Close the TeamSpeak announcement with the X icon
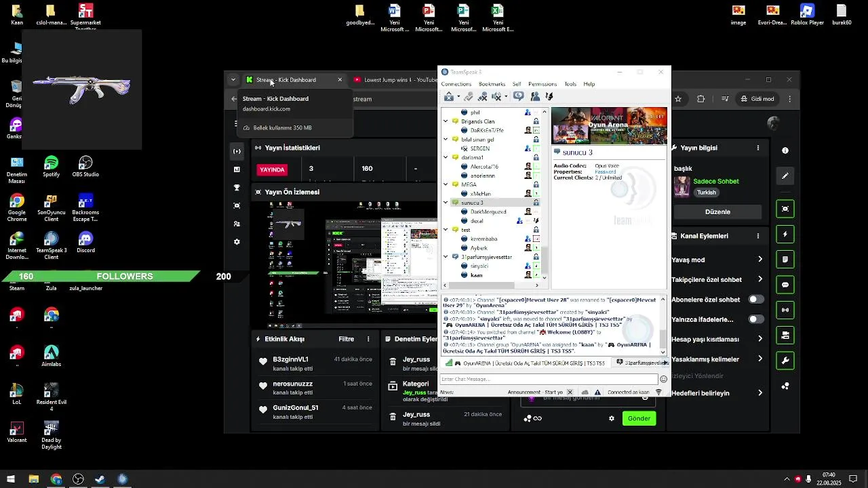This screenshot has height=488, width=868. pos(570,392)
